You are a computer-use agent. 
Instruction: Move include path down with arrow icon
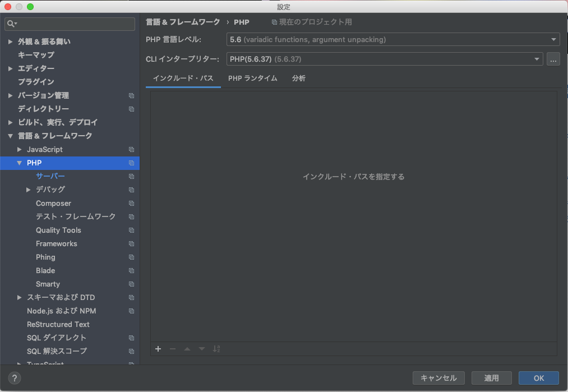201,349
